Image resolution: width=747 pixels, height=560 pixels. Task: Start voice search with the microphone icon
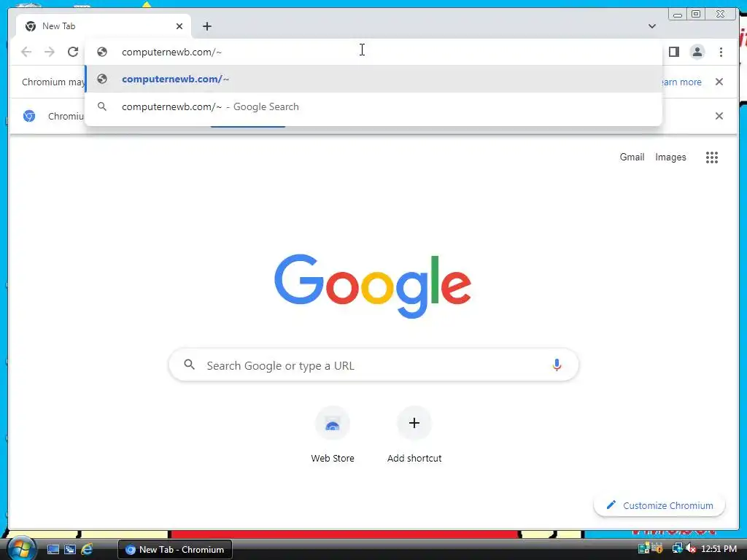[x=557, y=365]
